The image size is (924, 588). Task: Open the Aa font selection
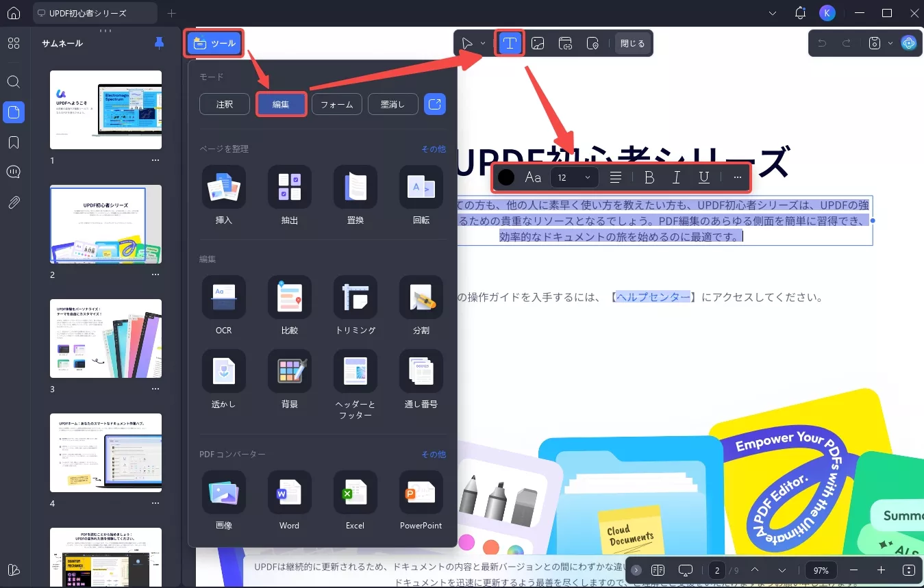[x=533, y=177]
